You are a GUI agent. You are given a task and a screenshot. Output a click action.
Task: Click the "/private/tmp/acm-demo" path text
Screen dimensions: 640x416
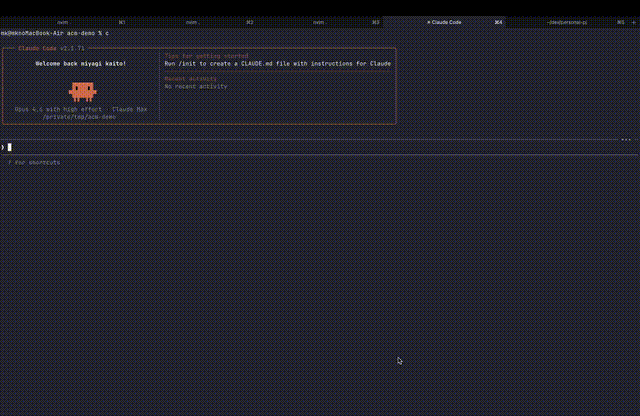tap(80, 117)
